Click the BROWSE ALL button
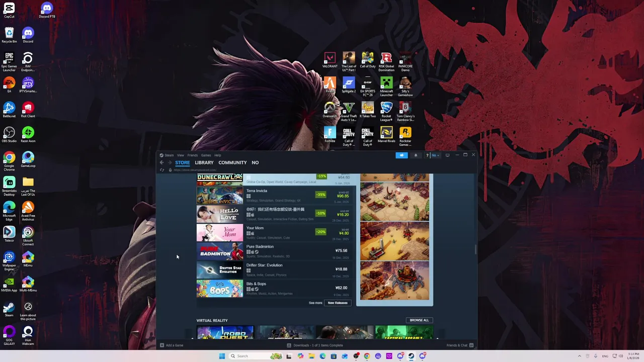The height and width of the screenshot is (362, 644). 419,320
